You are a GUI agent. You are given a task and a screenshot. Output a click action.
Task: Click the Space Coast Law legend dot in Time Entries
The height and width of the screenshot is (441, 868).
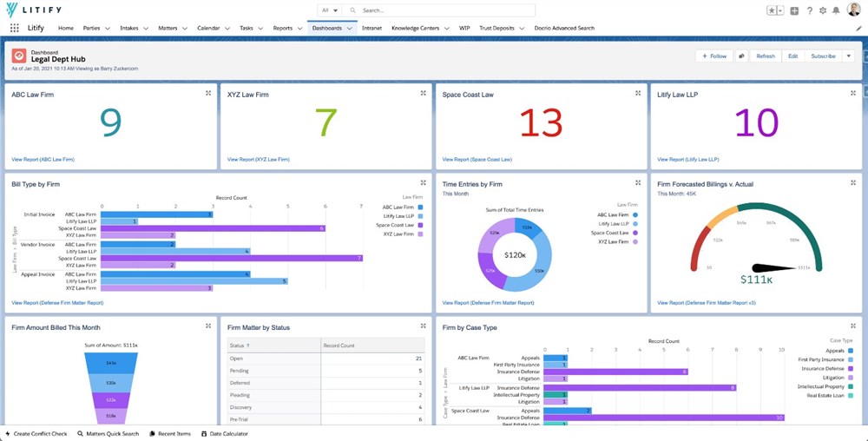pyautogui.click(x=635, y=233)
